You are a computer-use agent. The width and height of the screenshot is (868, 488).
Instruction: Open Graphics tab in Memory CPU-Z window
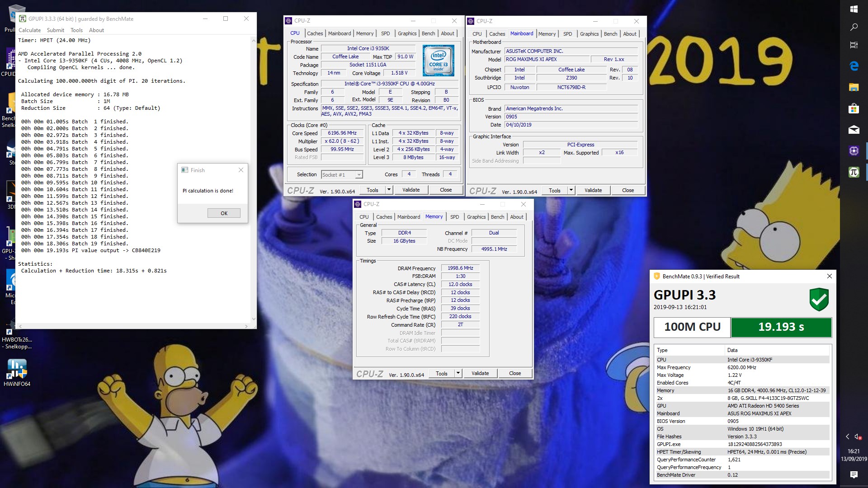476,217
